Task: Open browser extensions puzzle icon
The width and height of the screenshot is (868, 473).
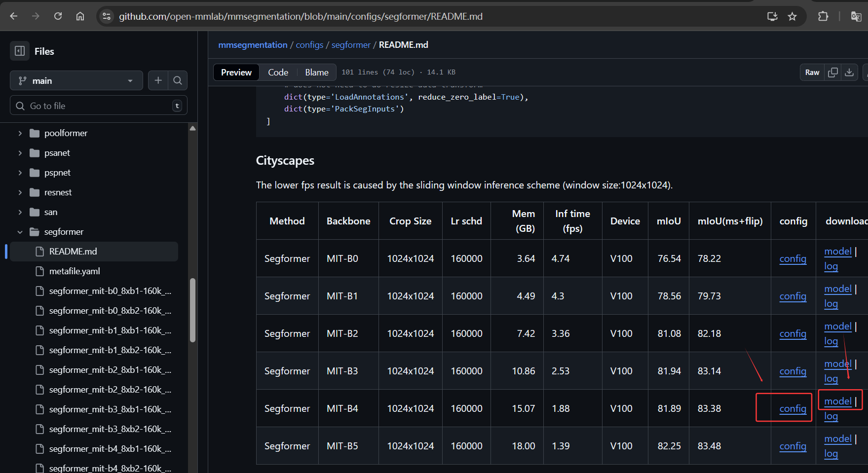Action: coord(823,16)
